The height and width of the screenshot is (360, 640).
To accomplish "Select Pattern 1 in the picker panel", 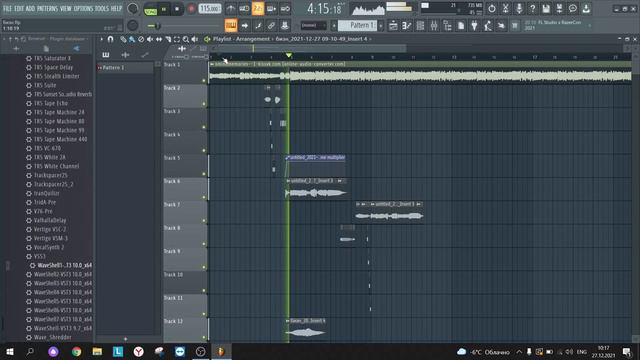I will click(x=125, y=68).
